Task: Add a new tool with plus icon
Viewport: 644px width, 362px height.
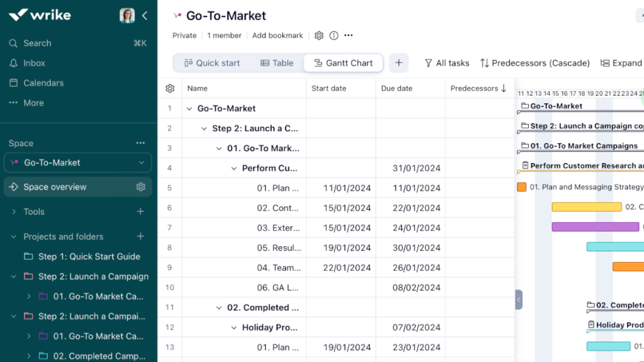Action: tap(140, 212)
